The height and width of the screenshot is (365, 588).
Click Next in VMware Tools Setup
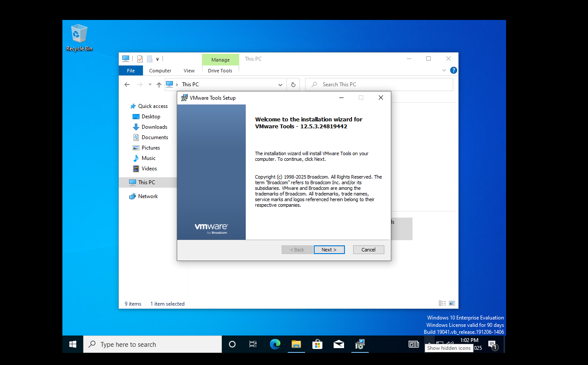[329, 250]
